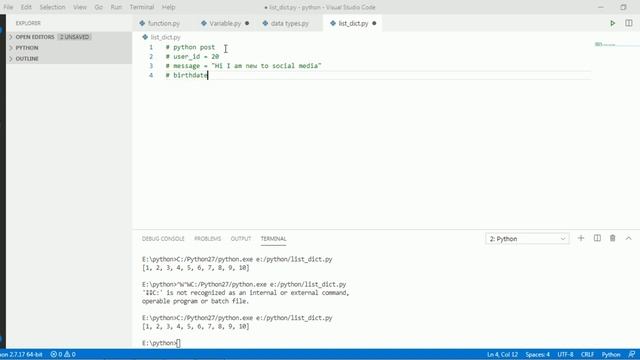Viewport: 640px width, 360px height.
Task: Open the terminal selector '2: Python' dropdown
Action: pos(527,239)
